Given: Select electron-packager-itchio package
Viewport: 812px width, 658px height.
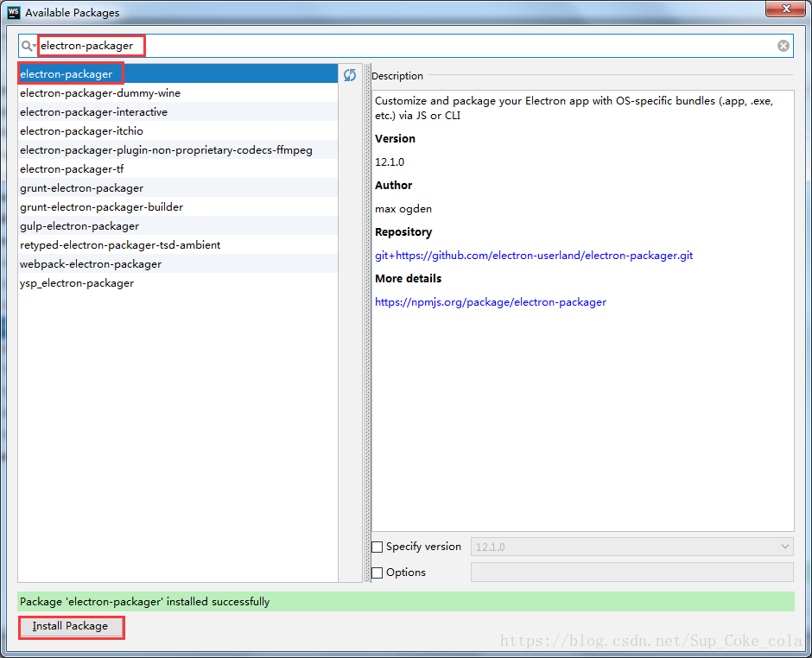Looking at the screenshot, I should 178,131.
